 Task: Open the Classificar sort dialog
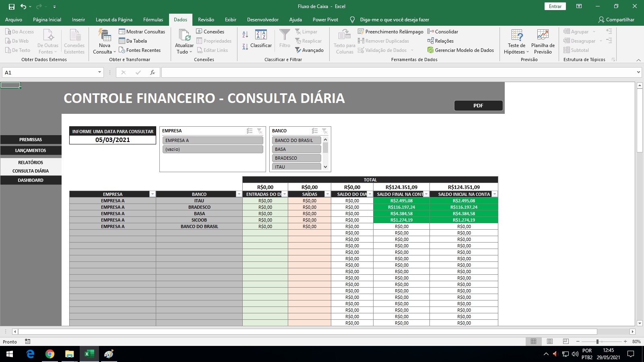pos(261,39)
